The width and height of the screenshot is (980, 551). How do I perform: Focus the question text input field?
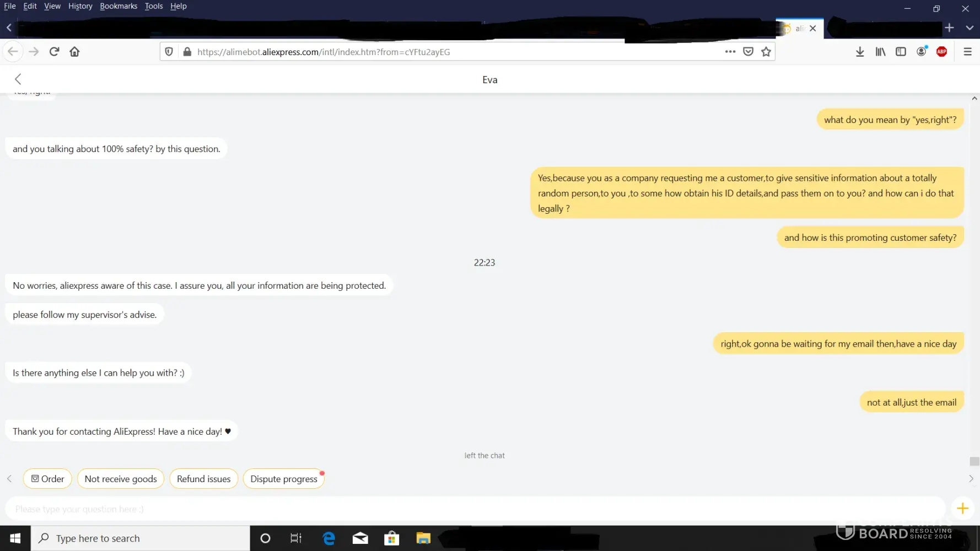[x=475, y=509]
